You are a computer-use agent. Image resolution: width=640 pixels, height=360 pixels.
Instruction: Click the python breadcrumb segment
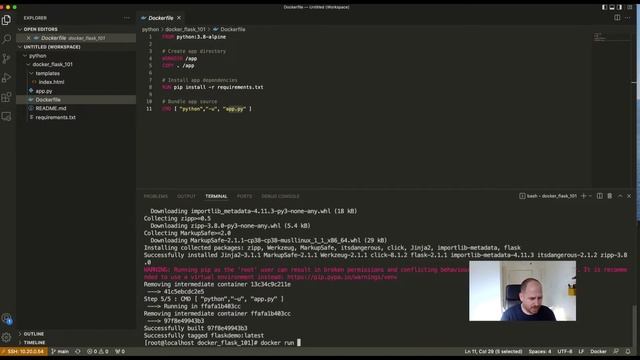(150, 29)
